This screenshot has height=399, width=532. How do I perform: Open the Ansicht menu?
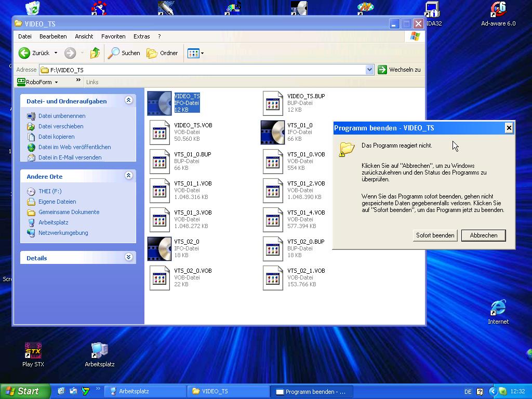84,36
